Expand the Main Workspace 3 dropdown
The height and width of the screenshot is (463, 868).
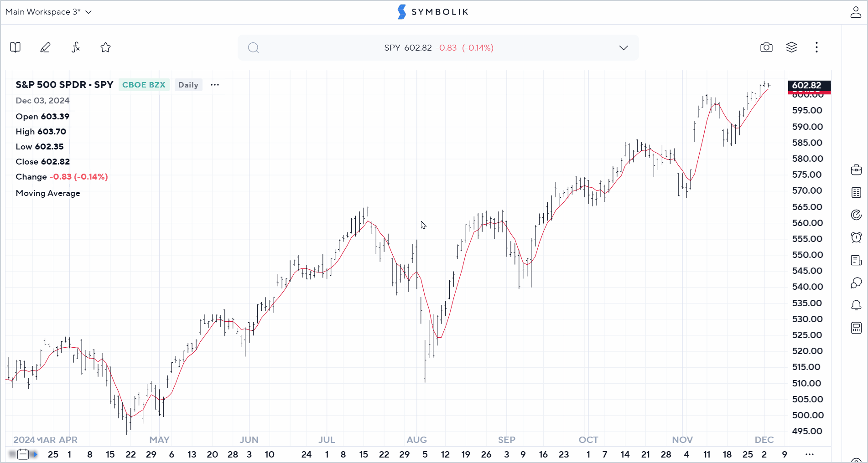48,12
